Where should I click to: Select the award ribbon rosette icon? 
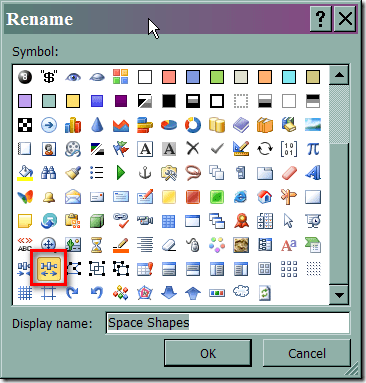click(241, 221)
